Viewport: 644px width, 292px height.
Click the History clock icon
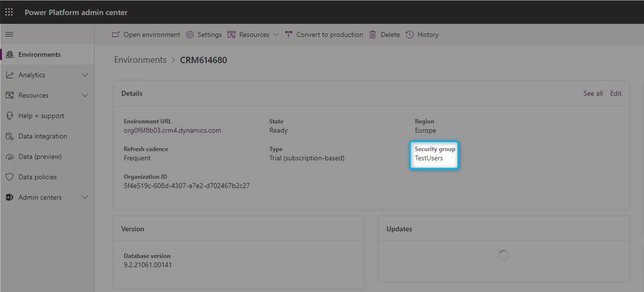point(410,34)
